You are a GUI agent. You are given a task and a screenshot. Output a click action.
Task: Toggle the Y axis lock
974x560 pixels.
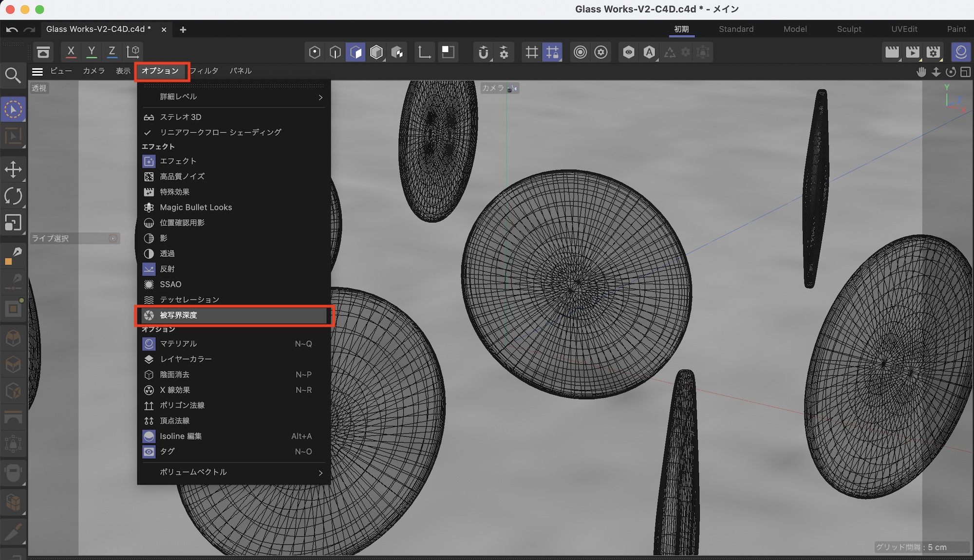pyautogui.click(x=92, y=51)
